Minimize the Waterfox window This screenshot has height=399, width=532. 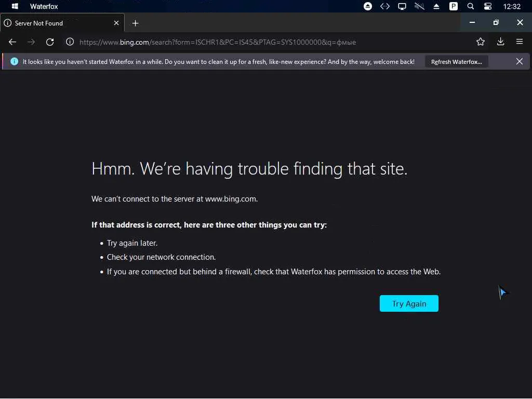point(472,22)
